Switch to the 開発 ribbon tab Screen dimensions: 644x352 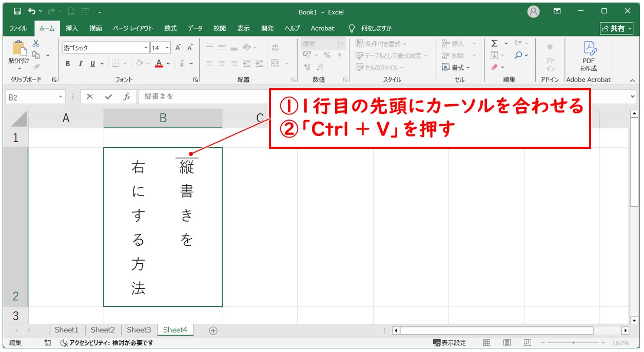(267, 28)
